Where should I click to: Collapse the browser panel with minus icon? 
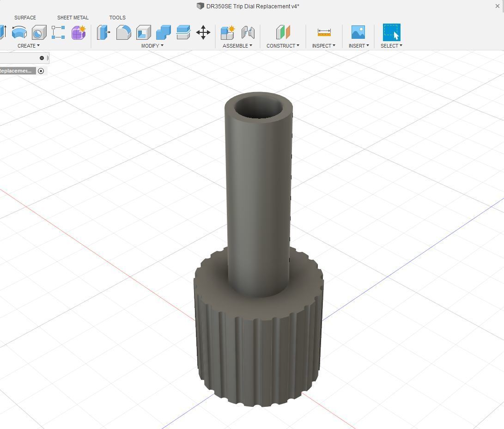pos(42,58)
